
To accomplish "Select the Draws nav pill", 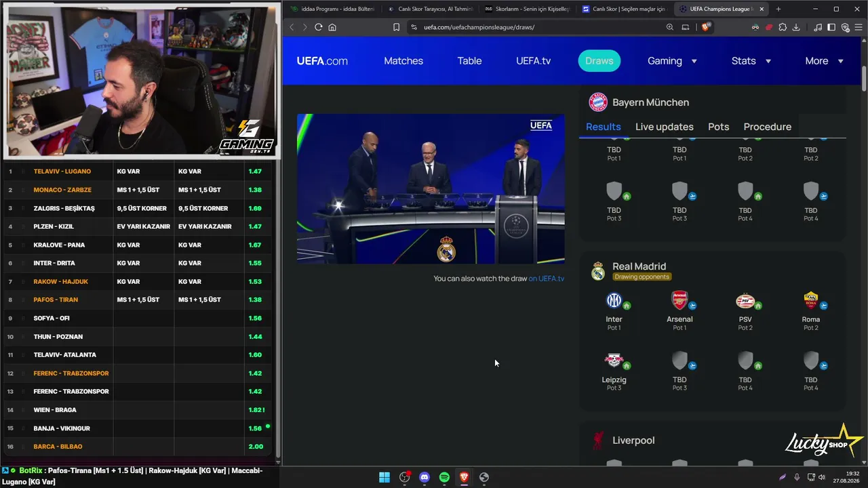I will click(x=599, y=61).
